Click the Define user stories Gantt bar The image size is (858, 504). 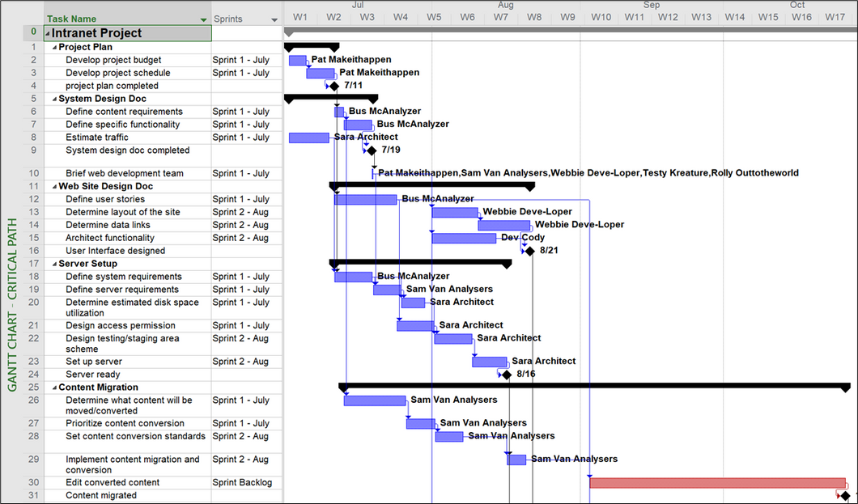(365, 199)
